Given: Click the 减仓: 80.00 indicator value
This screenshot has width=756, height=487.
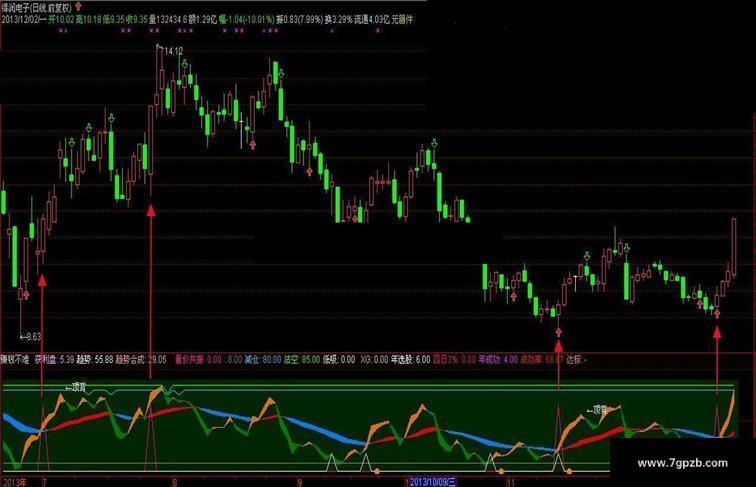Looking at the screenshot, I should click(263, 359).
